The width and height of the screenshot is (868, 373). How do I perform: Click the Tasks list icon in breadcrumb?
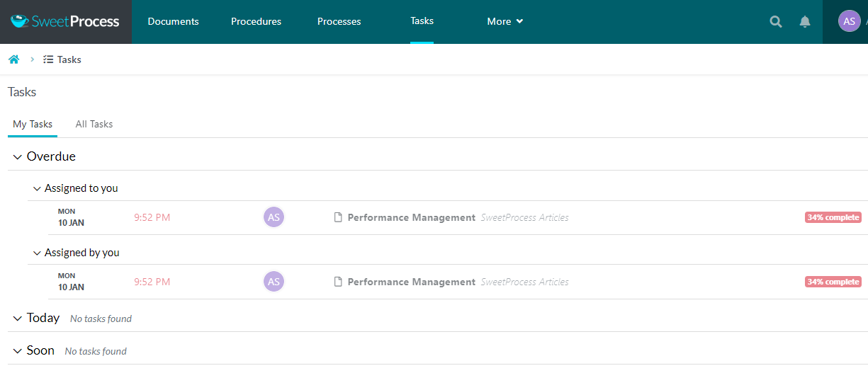48,59
